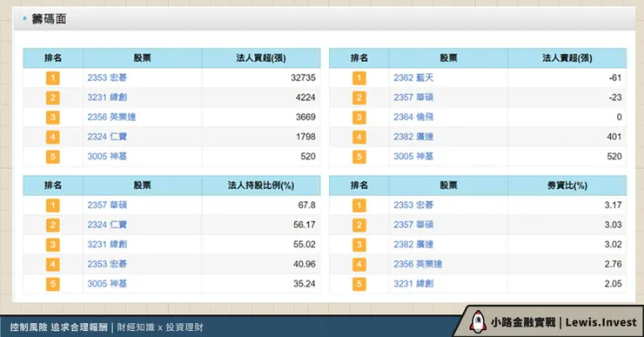This screenshot has height=337, width=644.
Task: Open stock link 2357 華碩 with -23
Action: (x=413, y=98)
